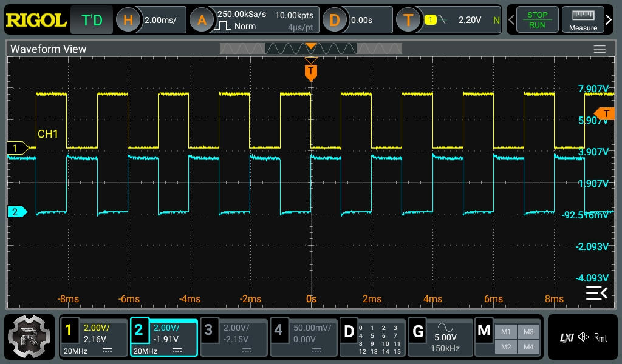Open the Rigol function navigation gear icon
The image size is (622, 364).
[30, 337]
